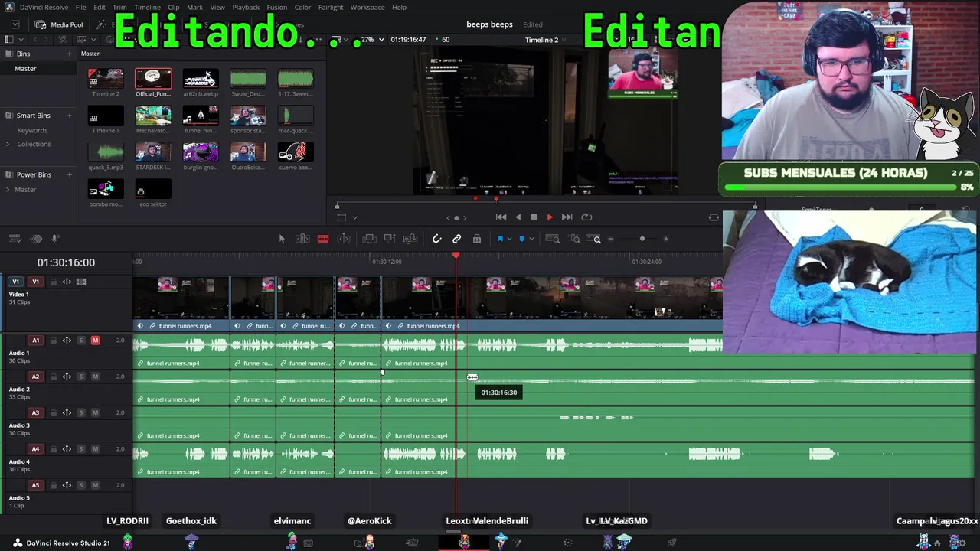Select the quack_5.mp3 audio clip thumbnail
Viewport: 980px width, 551px height.
tap(106, 152)
